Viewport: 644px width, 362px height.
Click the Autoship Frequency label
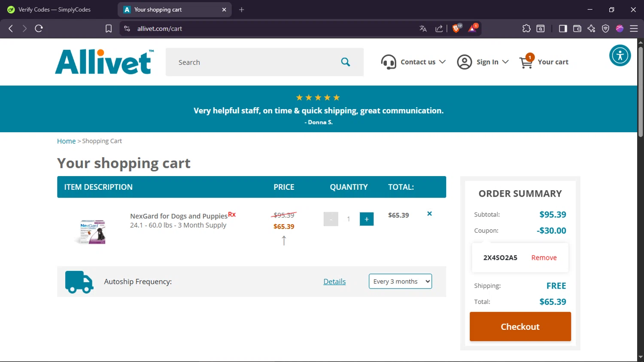coord(138,281)
